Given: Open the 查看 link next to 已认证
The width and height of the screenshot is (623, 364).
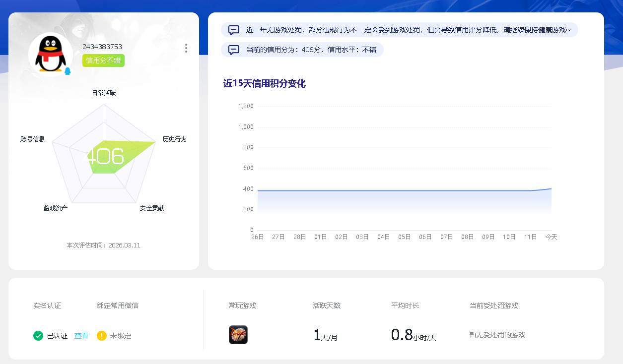Looking at the screenshot, I should [81, 336].
